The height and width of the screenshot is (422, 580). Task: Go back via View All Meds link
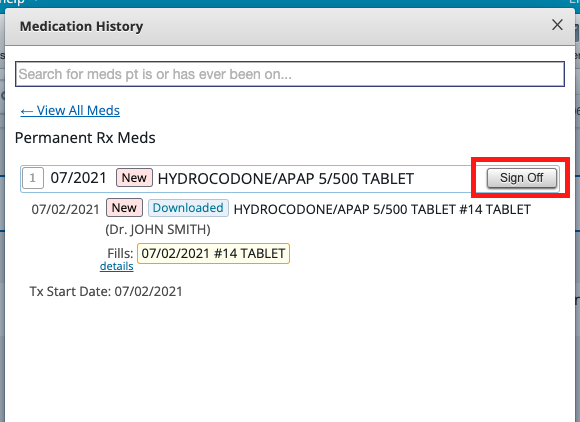(70, 110)
